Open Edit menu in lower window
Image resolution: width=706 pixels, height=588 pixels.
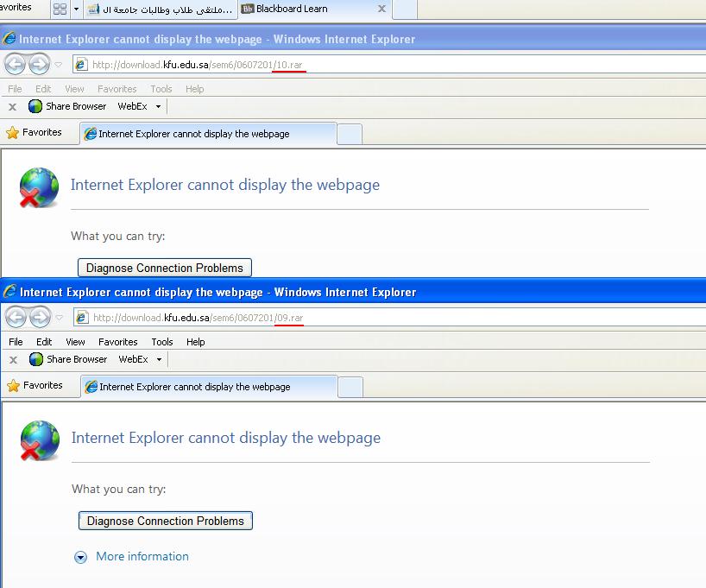pos(44,342)
